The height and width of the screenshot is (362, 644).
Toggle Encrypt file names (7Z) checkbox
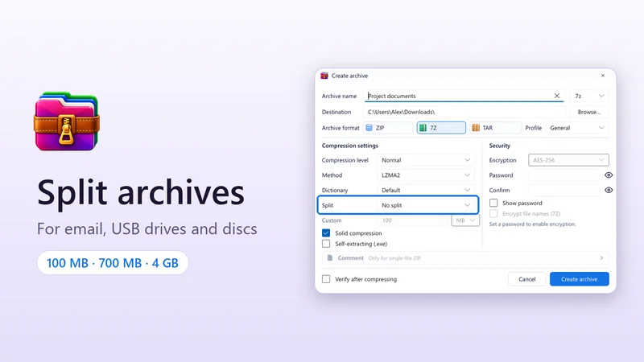click(493, 213)
